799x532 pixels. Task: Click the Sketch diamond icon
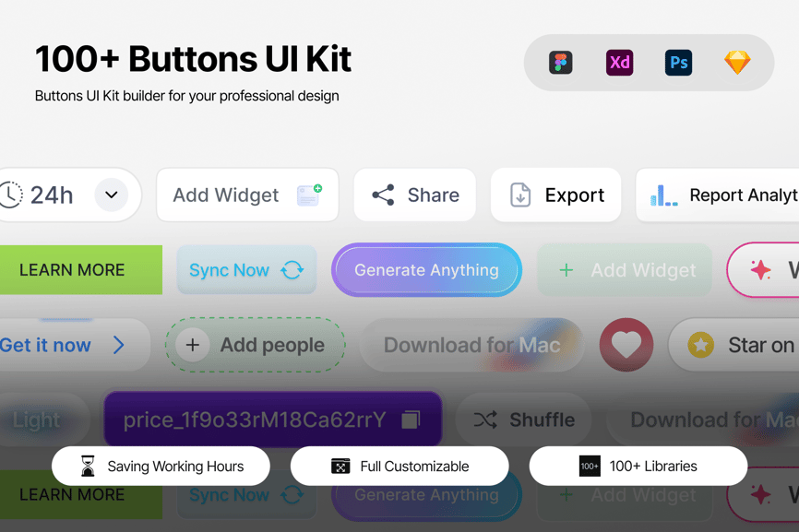pyautogui.click(x=737, y=63)
